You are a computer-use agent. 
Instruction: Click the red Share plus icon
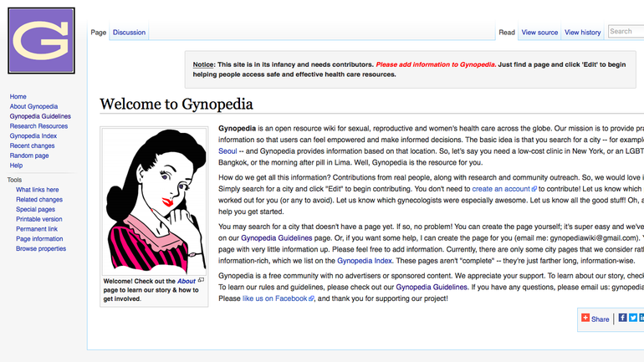coord(585,318)
